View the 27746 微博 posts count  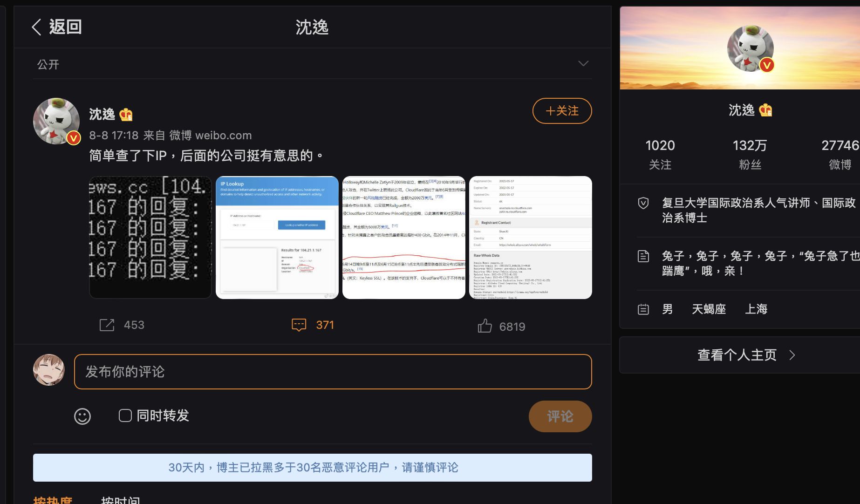(840, 154)
